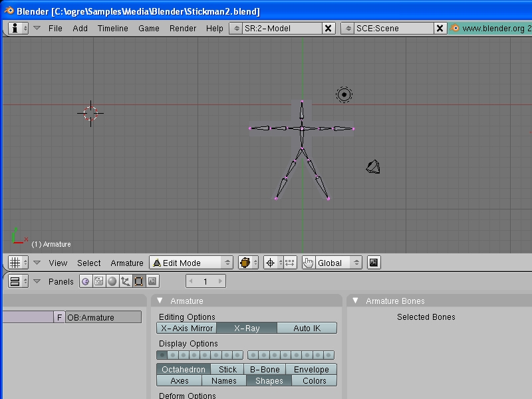This screenshot has width=532, height=399.
Task: Collapse the 3D view header menus triangle
Action: 37,263
